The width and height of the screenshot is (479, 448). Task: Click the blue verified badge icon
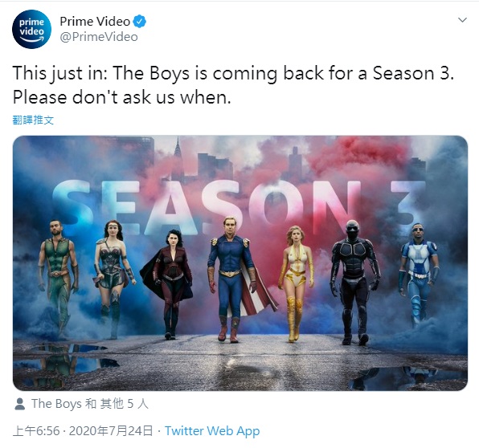tap(140, 22)
